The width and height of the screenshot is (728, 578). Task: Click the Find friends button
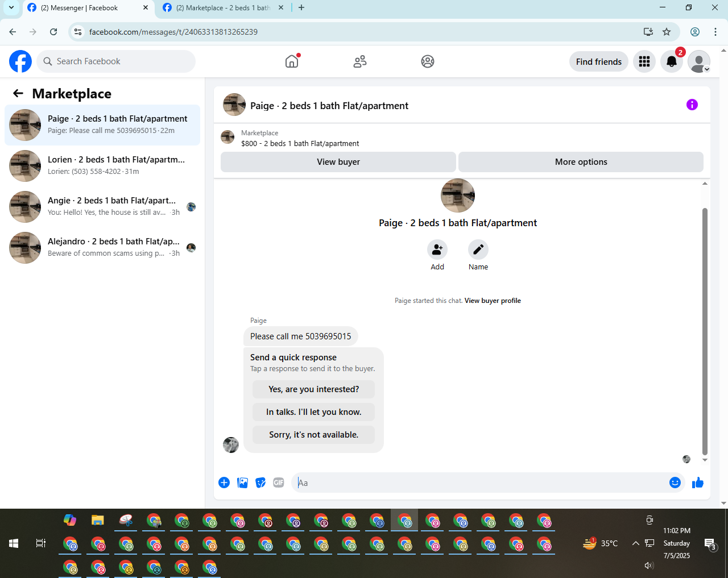[x=599, y=61]
